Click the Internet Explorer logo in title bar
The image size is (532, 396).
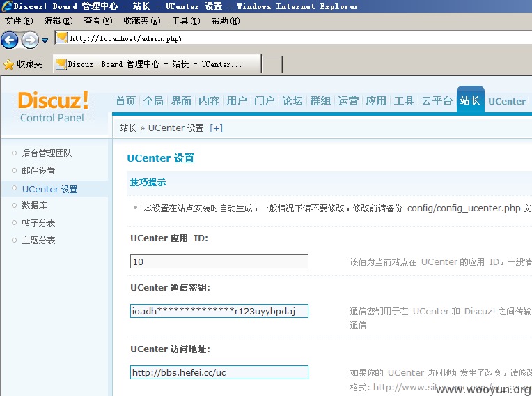click(x=6, y=6)
